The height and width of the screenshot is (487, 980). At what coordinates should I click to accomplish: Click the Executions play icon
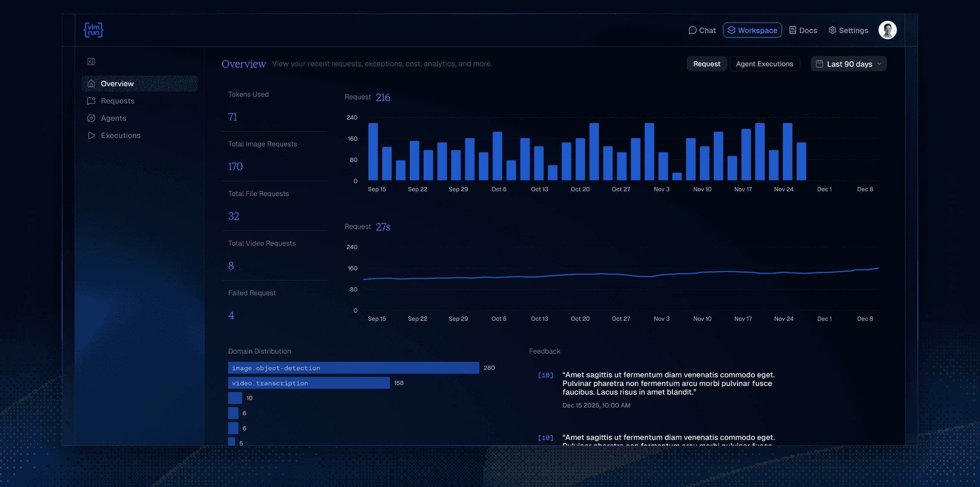tap(91, 136)
